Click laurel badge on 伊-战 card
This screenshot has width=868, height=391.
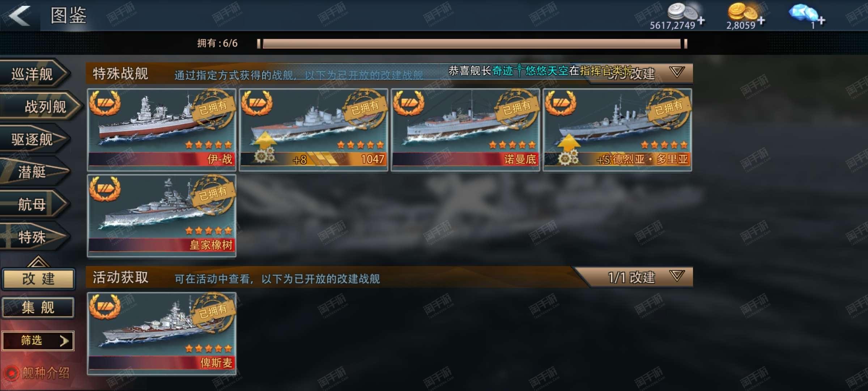point(105,103)
